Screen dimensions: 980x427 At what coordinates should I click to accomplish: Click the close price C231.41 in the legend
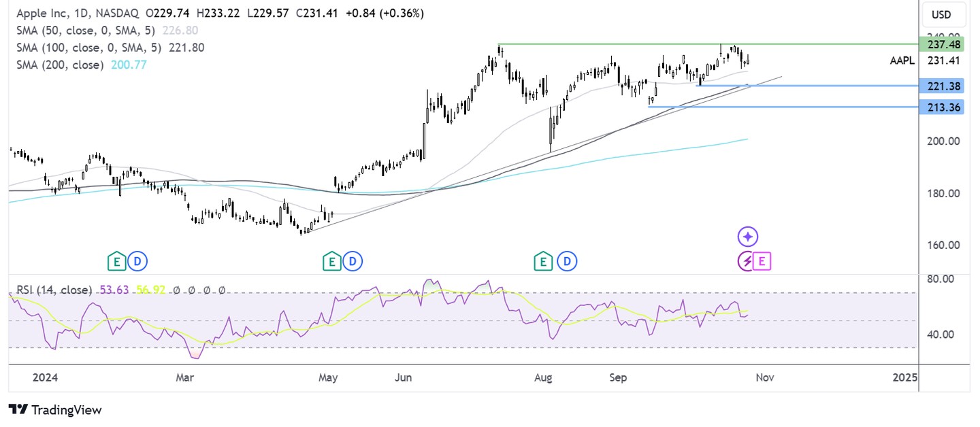(318, 13)
